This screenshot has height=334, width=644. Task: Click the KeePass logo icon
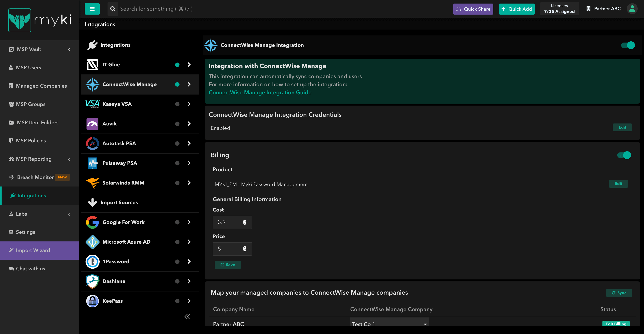coord(93,301)
